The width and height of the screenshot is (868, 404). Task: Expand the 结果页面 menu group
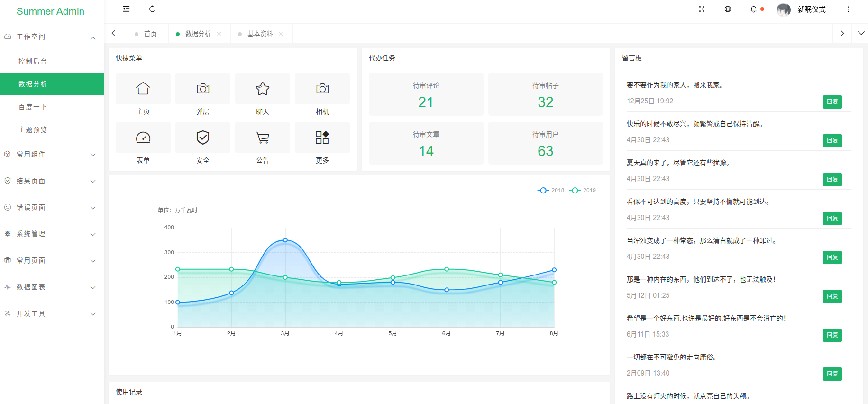pyautogui.click(x=52, y=181)
